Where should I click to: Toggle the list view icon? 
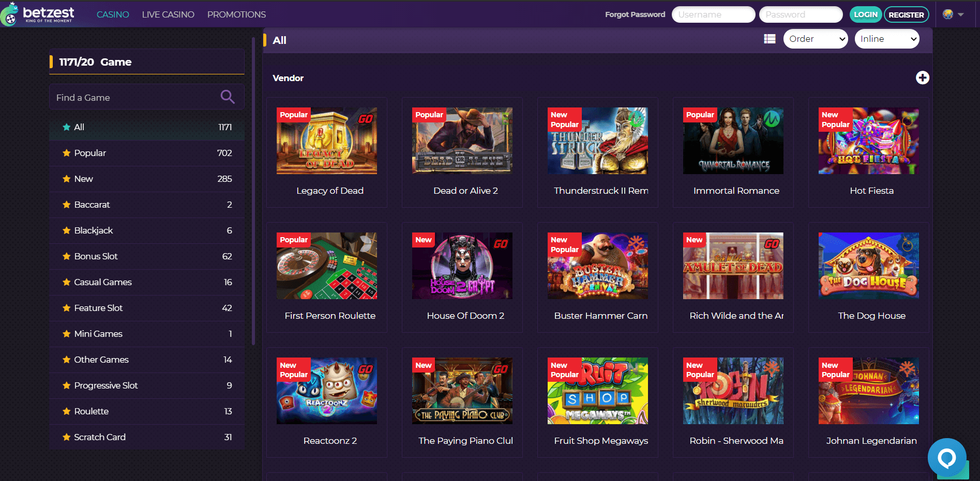click(x=770, y=39)
